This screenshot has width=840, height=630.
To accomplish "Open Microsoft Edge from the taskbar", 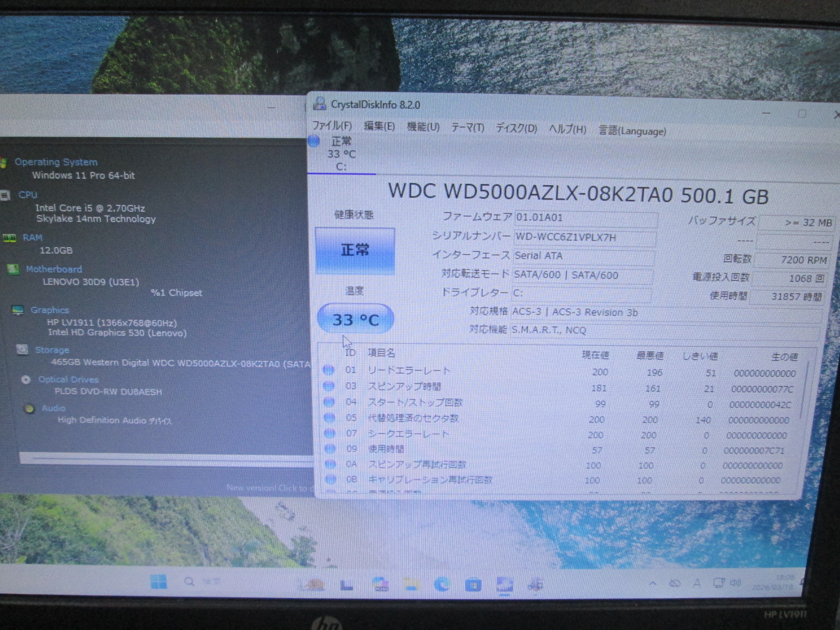I will 442,584.
